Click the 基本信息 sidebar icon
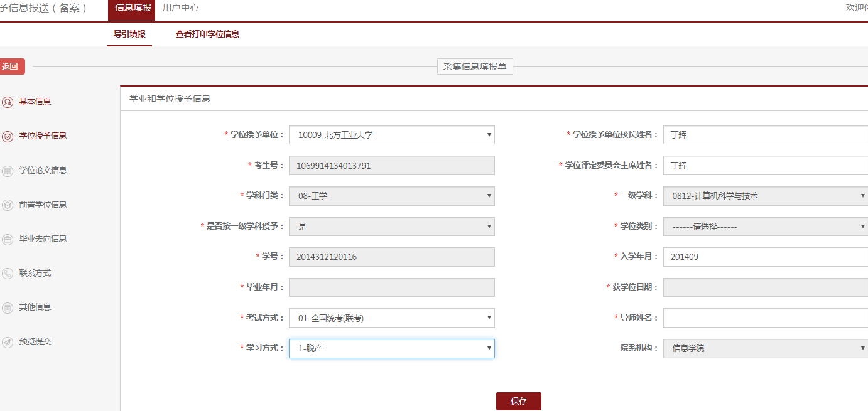The width and height of the screenshot is (868, 411). pos(8,102)
